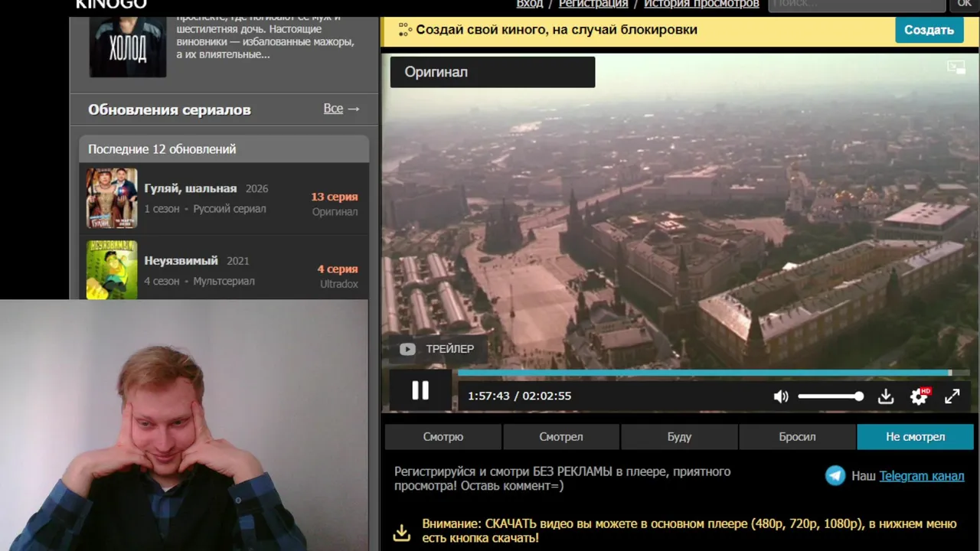Open player quality settings gear
The width and height of the screenshot is (980, 551).
click(919, 396)
